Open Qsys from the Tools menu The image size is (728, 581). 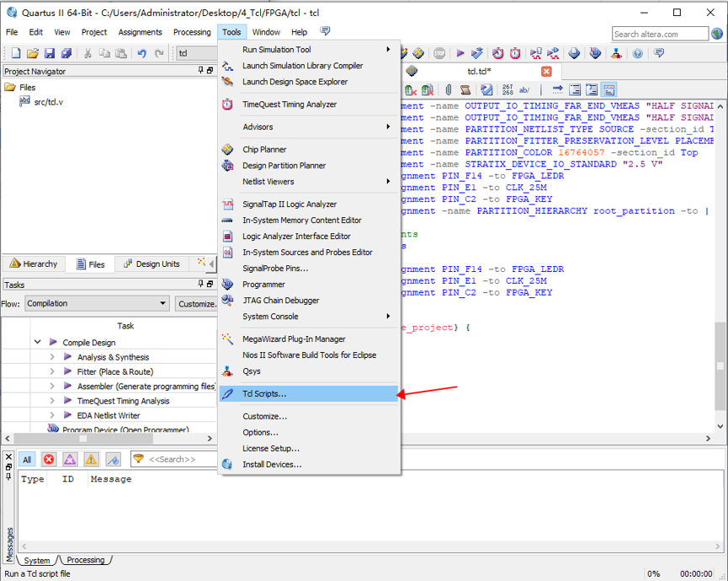[252, 371]
